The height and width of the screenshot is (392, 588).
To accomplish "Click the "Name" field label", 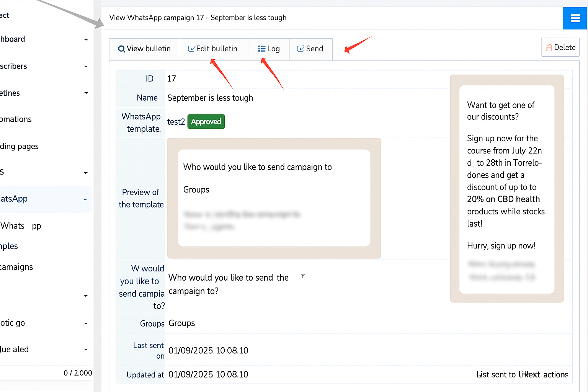I will point(147,98).
